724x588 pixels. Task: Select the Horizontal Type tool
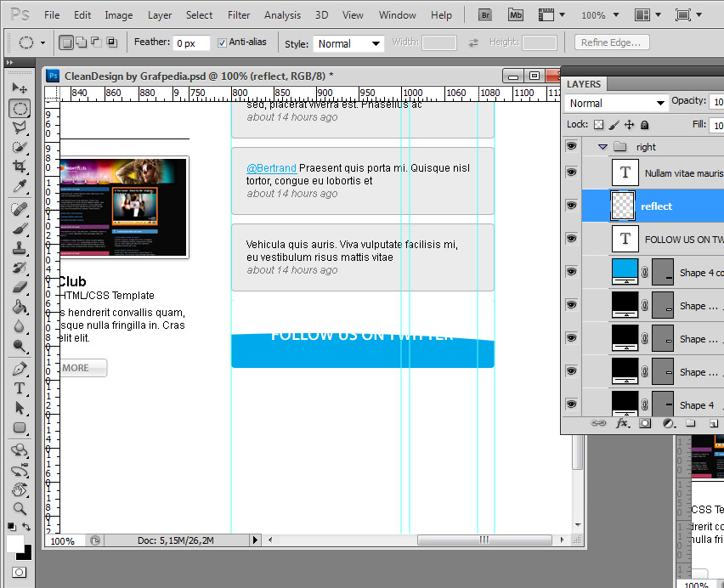click(20, 388)
